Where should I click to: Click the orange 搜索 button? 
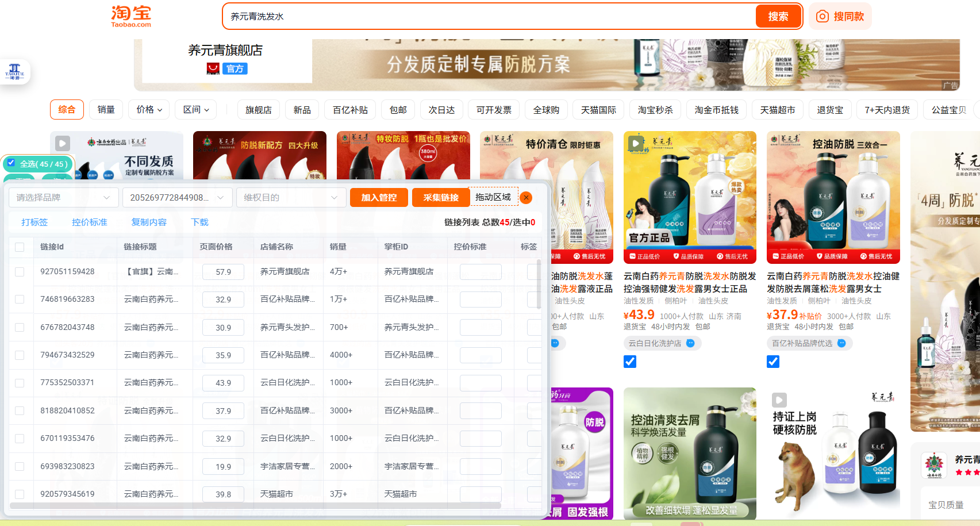778,16
